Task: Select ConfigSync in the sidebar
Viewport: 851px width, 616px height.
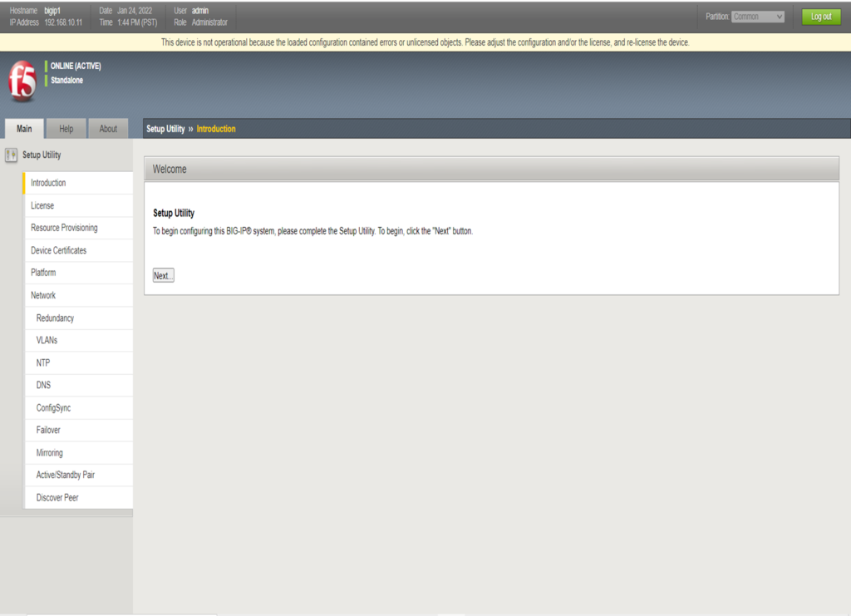Action: pyautogui.click(x=53, y=408)
